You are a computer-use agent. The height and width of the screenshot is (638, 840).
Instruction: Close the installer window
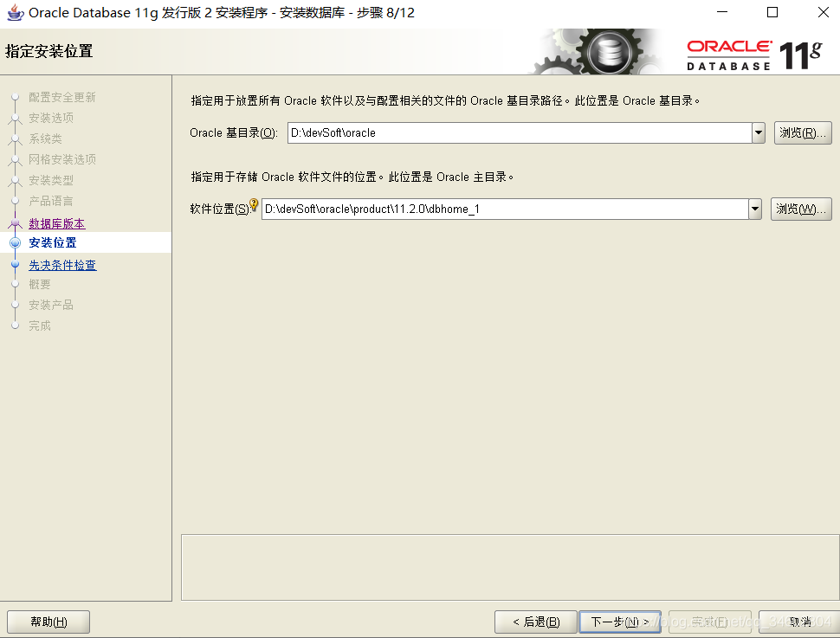[x=824, y=12]
